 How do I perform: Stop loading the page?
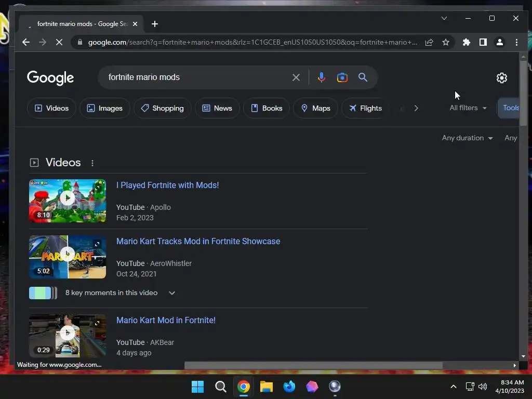59,42
